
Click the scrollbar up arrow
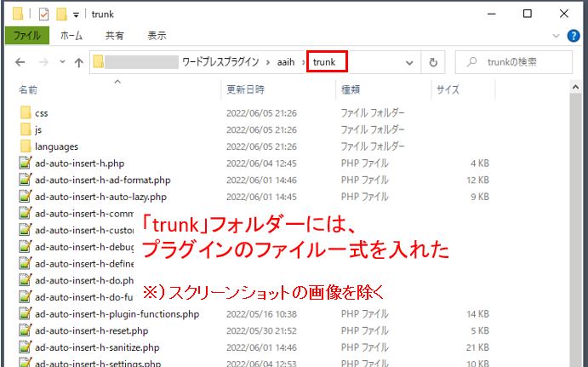[x=575, y=87]
